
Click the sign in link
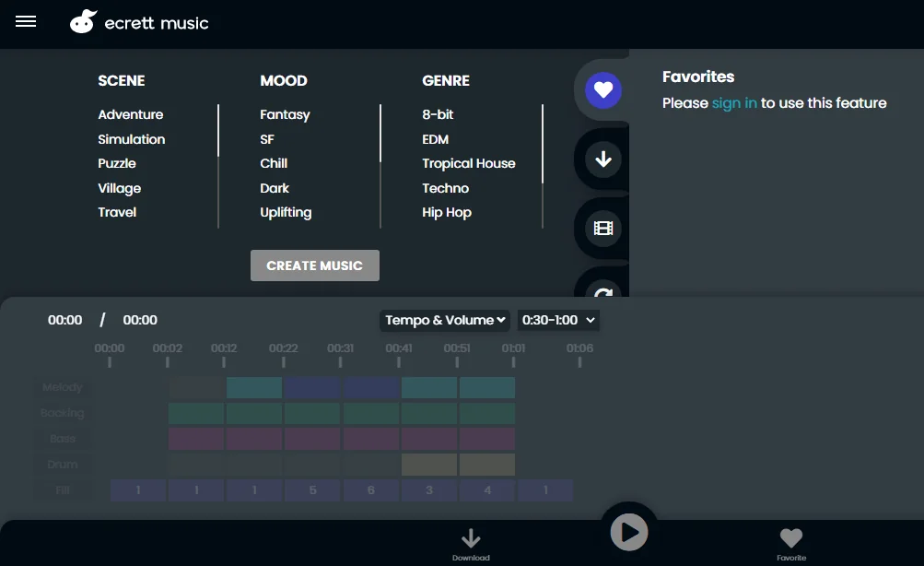tap(734, 103)
